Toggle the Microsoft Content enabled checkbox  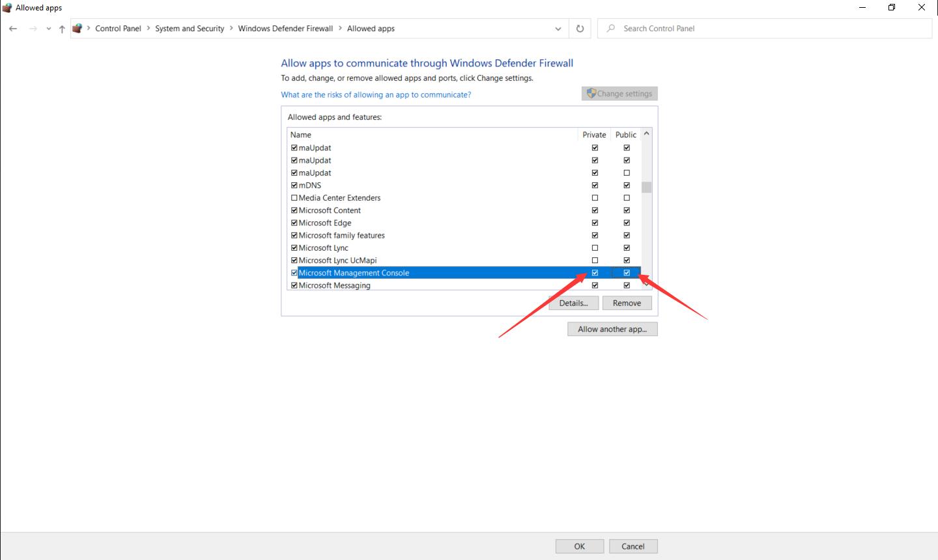point(294,210)
